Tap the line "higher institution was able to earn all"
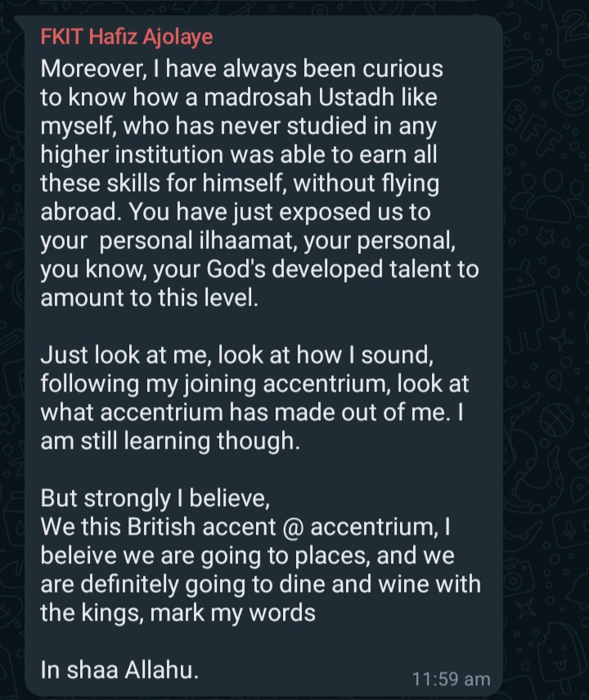This screenshot has width=589, height=700. click(239, 155)
